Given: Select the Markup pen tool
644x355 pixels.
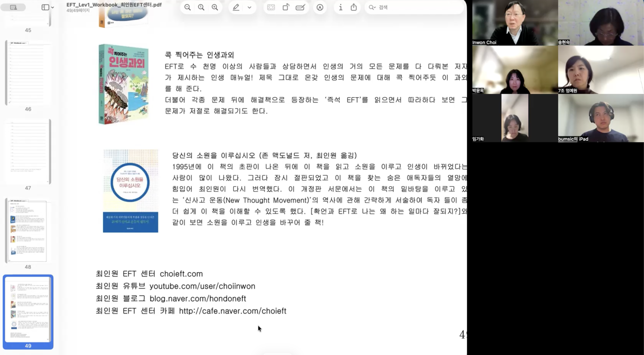Looking at the screenshot, I should point(236,7).
